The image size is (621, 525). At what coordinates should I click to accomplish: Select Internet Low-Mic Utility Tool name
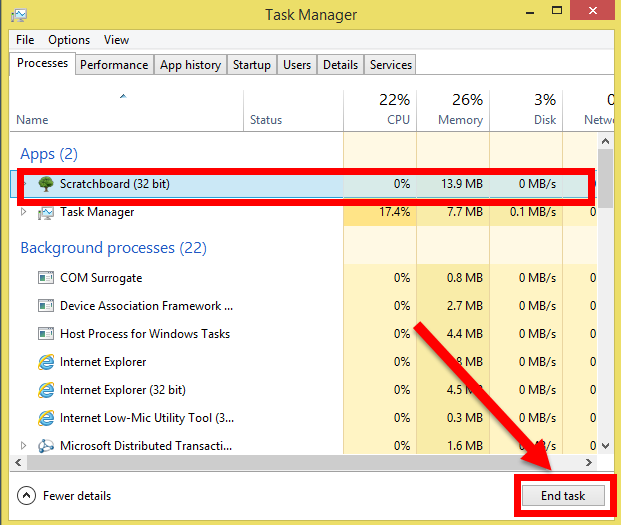(147, 418)
